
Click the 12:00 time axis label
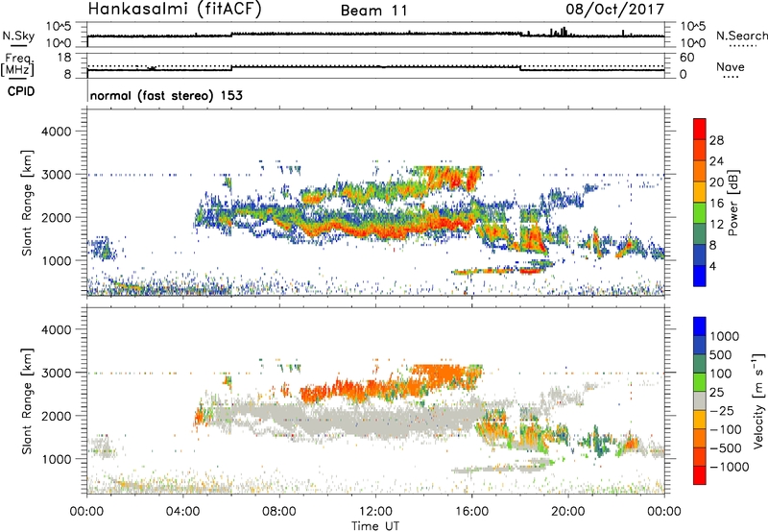click(x=375, y=512)
